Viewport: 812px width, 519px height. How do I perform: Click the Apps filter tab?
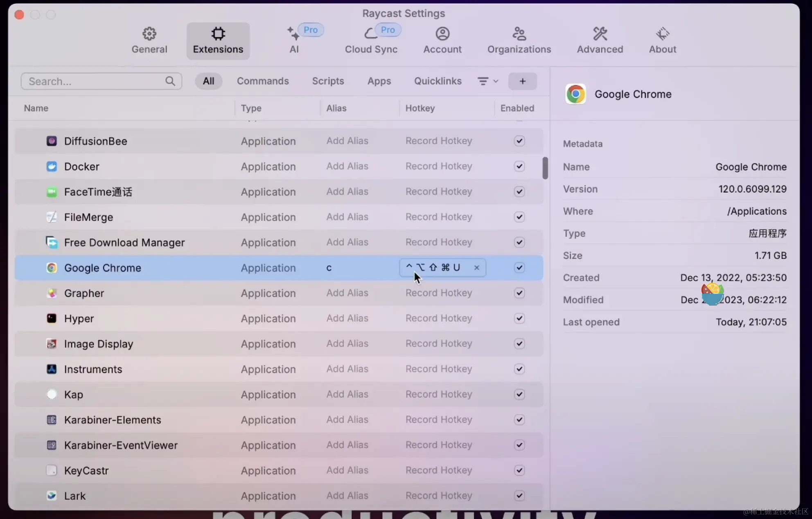[x=379, y=81]
